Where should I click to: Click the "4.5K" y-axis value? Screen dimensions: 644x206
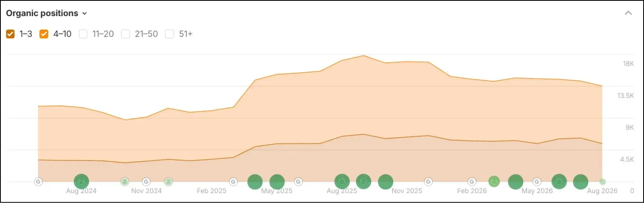point(627,159)
